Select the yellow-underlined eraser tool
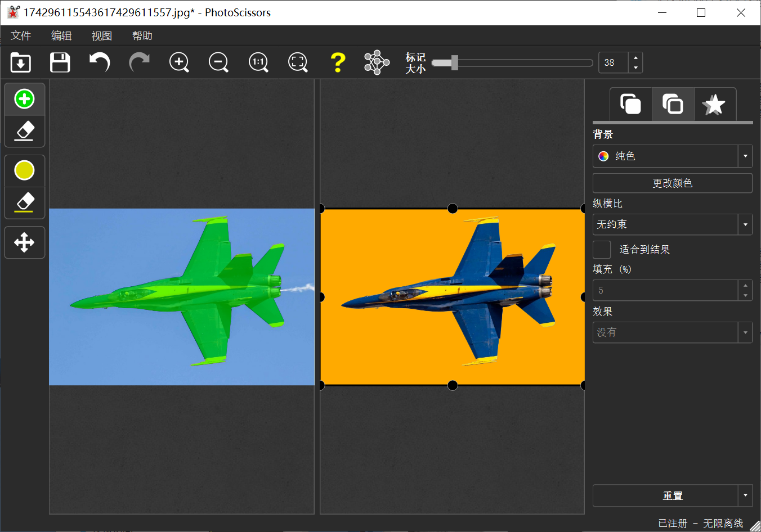The height and width of the screenshot is (532, 761). [x=24, y=202]
